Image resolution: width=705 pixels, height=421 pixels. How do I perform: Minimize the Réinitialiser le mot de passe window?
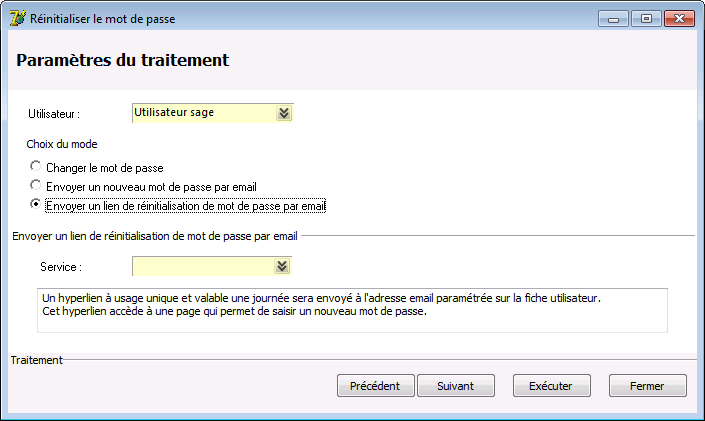click(x=613, y=19)
